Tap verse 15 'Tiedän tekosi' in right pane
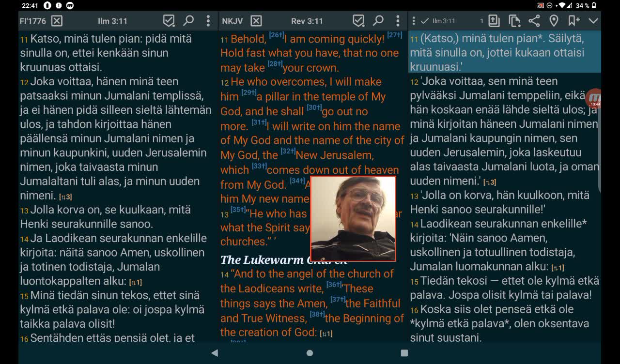 (505, 288)
